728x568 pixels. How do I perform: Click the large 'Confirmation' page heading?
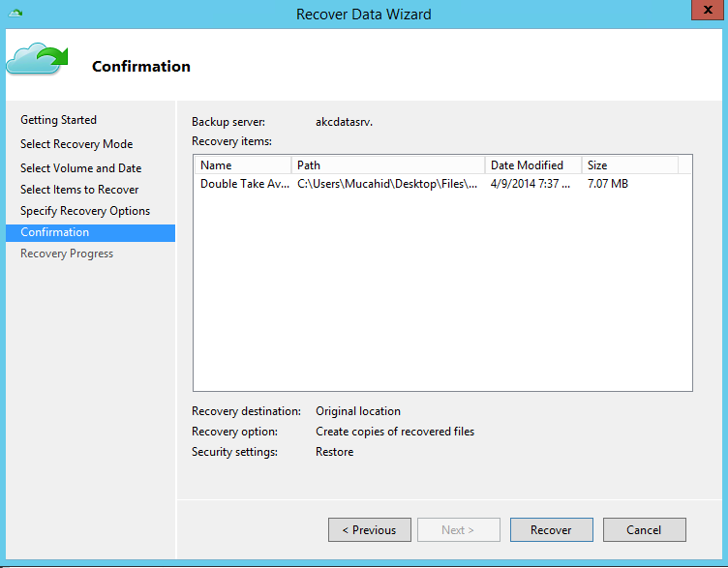pyautogui.click(x=141, y=67)
